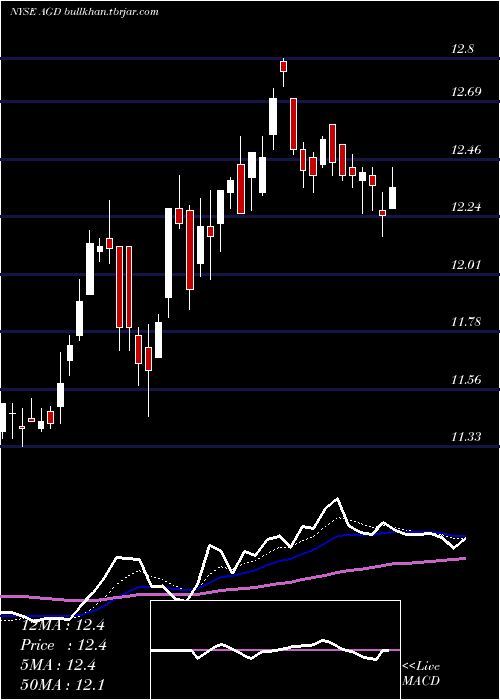This screenshot has width=500, height=700.
Task: Click inside the Live MACD inset chart
Action: click(275, 650)
